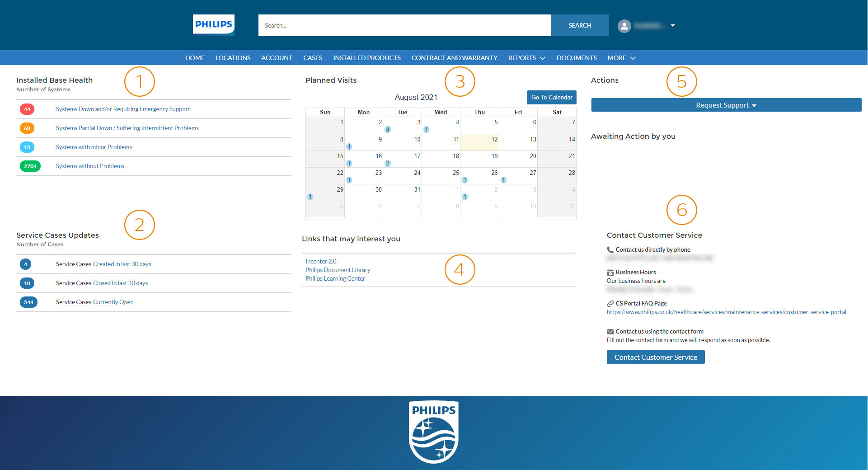Click the Business Hours calendar icon
868x470 pixels.
(610, 272)
